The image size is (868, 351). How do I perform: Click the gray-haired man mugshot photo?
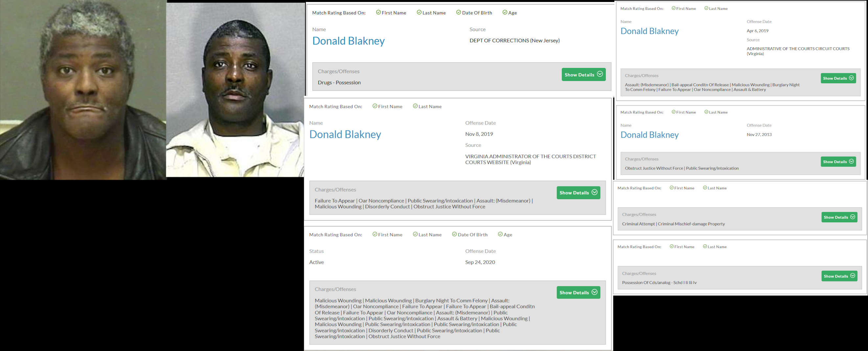click(83, 90)
